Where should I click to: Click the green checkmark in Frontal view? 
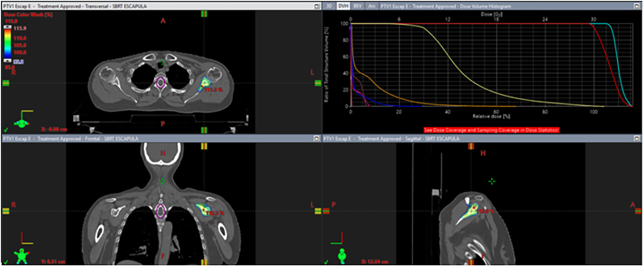[x=6, y=262]
